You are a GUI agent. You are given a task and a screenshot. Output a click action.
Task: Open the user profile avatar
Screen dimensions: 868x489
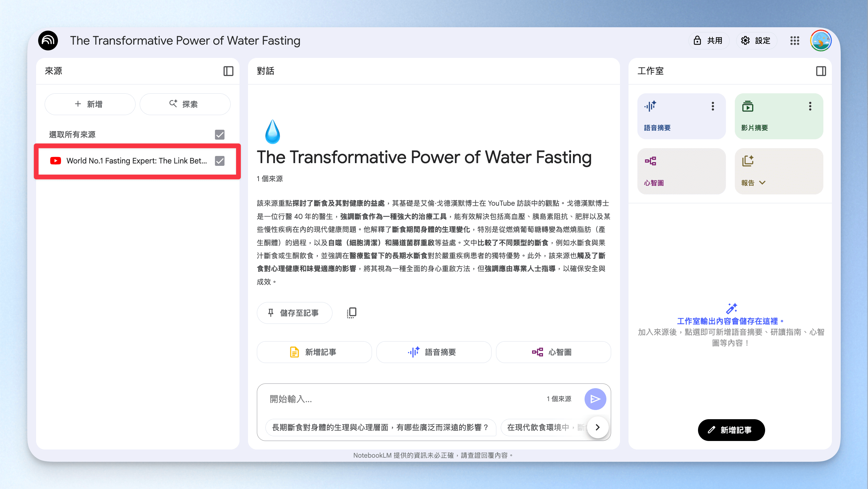click(821, 41)
